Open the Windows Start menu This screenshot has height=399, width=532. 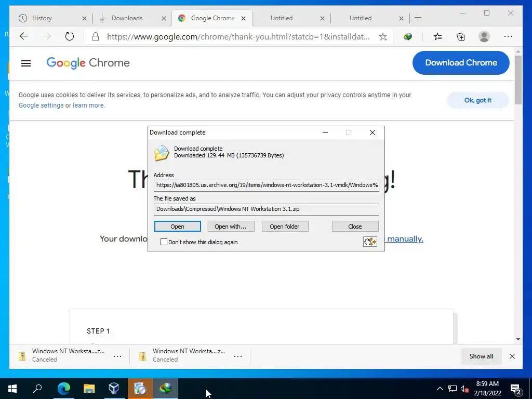[x=12, y=389]
